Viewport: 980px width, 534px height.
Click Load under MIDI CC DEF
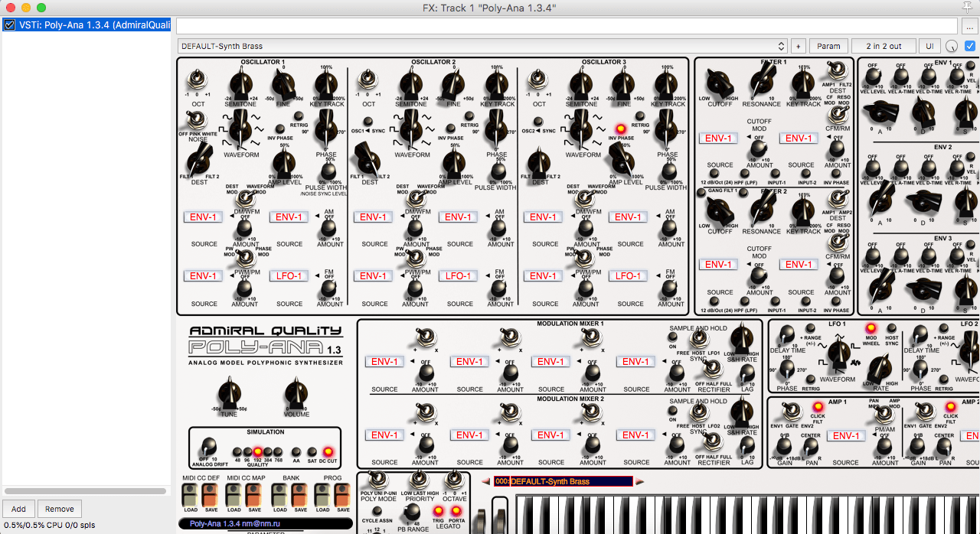click(190, 496)
